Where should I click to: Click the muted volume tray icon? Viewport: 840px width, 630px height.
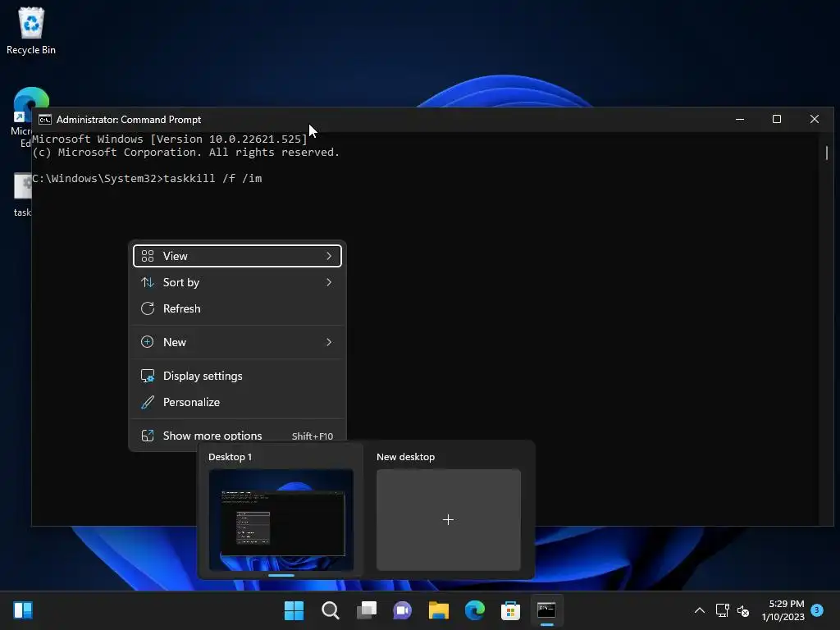(743, 610)
